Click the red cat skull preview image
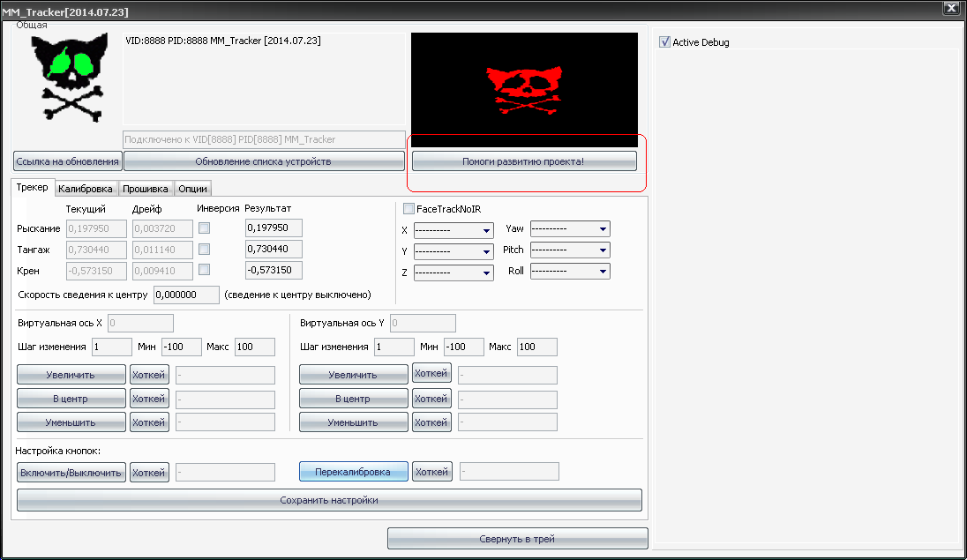Screen dimensions: 967x560 (524, 90)
